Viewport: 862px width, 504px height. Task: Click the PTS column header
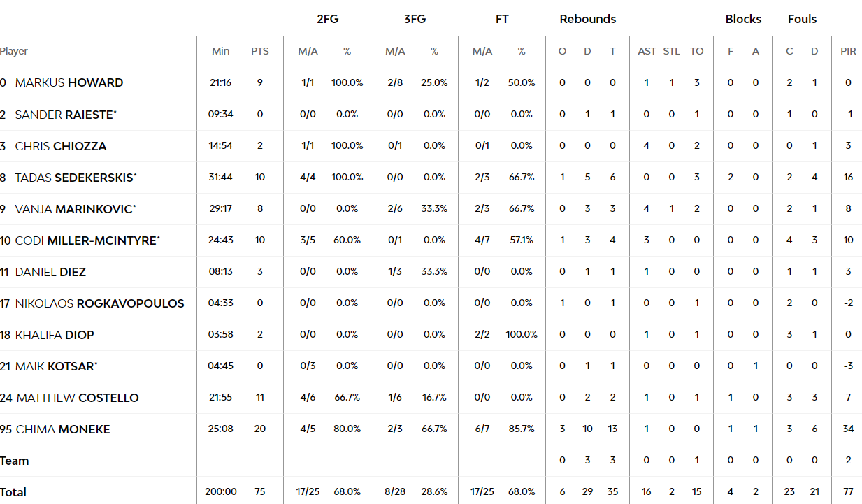(260, 51)
